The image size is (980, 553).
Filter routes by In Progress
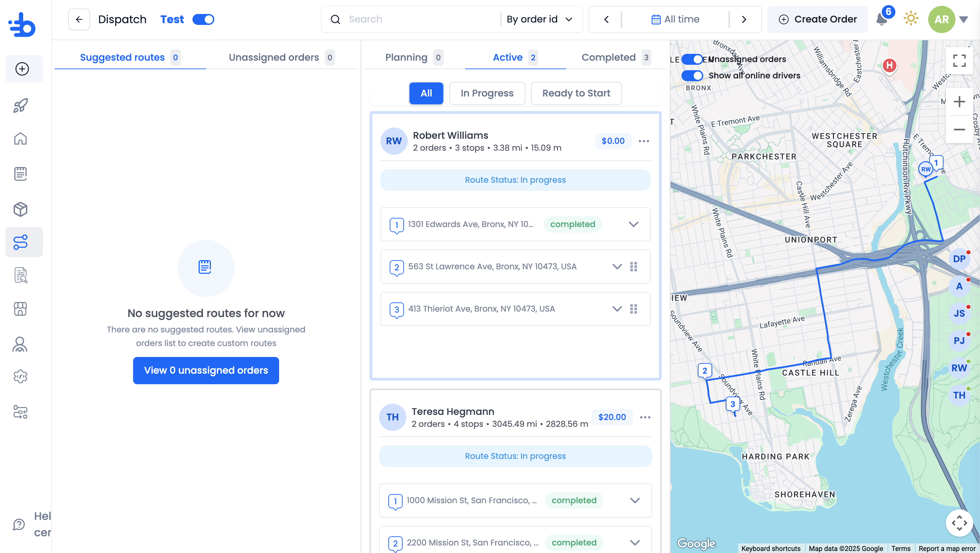tap(487, 93)
